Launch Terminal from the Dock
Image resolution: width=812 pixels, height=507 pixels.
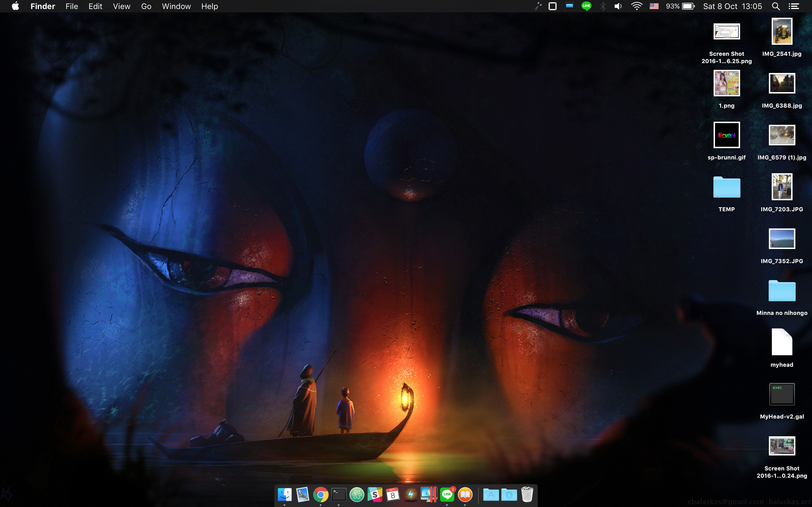pos(339,495)
